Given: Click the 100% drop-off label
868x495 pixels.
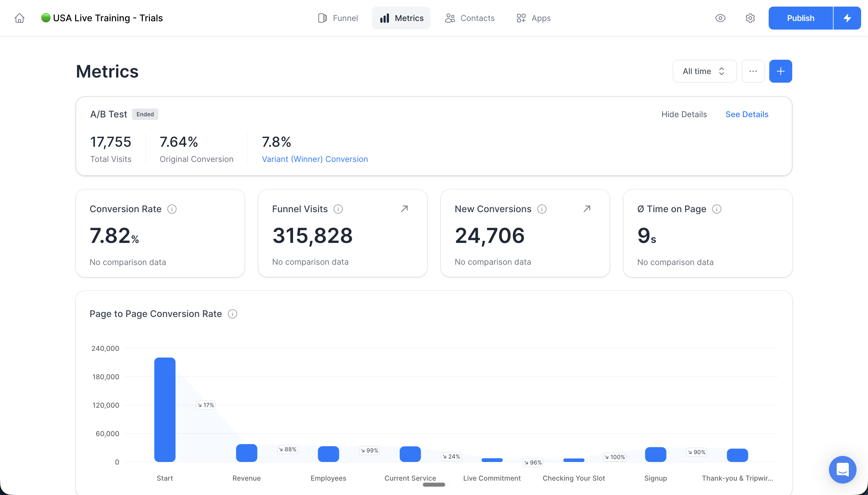Looking at the screenshot, I should [615, 457].
